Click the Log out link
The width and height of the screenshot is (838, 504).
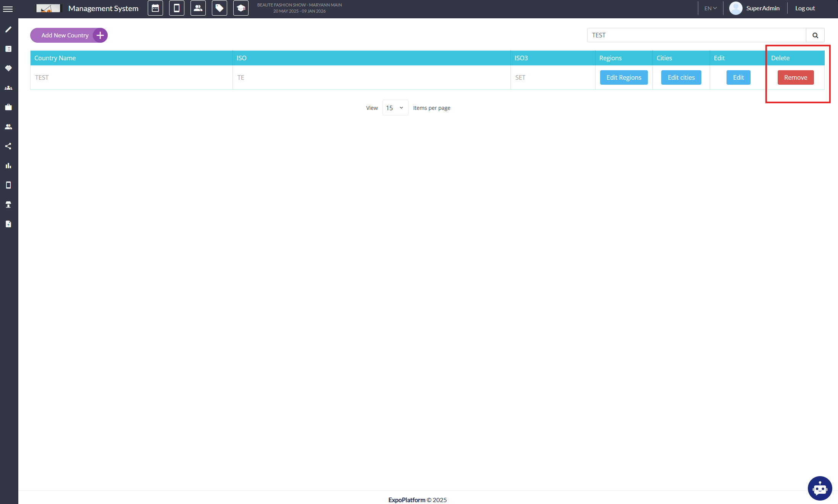click(x=805, y=8)
